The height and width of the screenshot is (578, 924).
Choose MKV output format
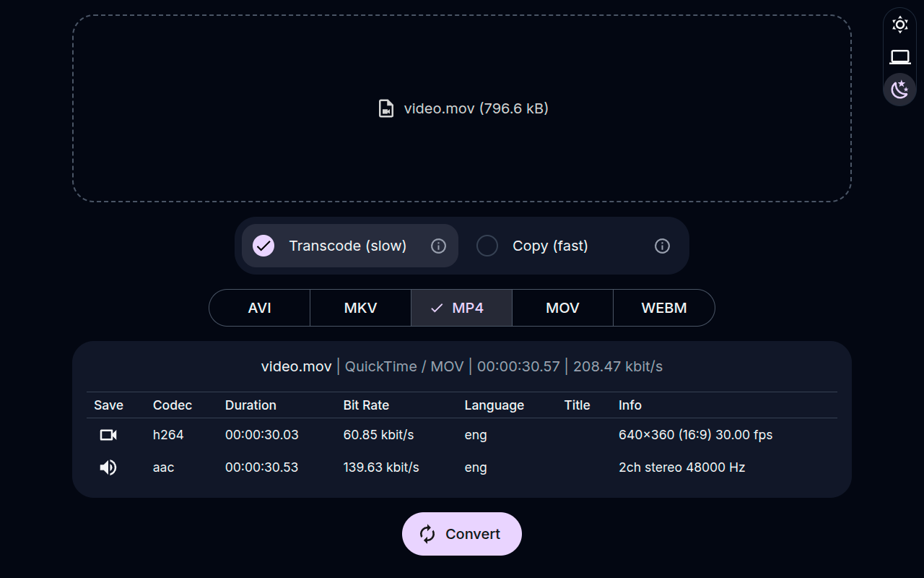361,308
